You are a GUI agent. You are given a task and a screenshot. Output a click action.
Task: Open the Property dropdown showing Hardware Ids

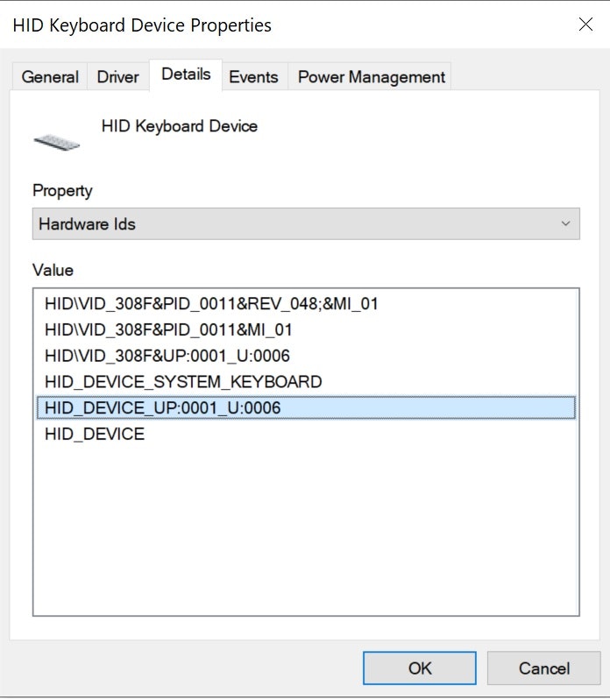tap(306, 223)
